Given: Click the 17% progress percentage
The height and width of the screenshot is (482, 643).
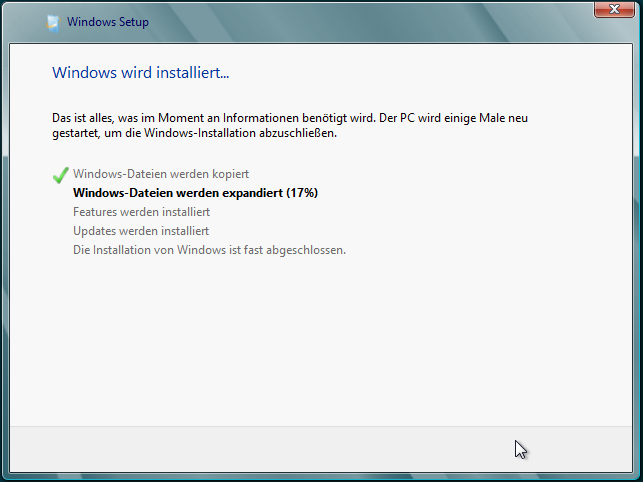Looking at the screenshot, I should click(302, 193).
